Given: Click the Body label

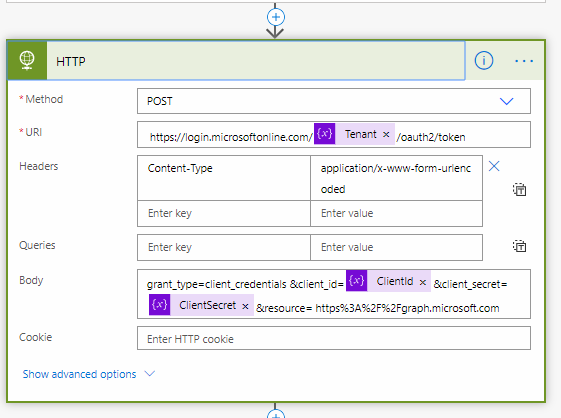Looking at the screenshot, I should click(31, 280).
